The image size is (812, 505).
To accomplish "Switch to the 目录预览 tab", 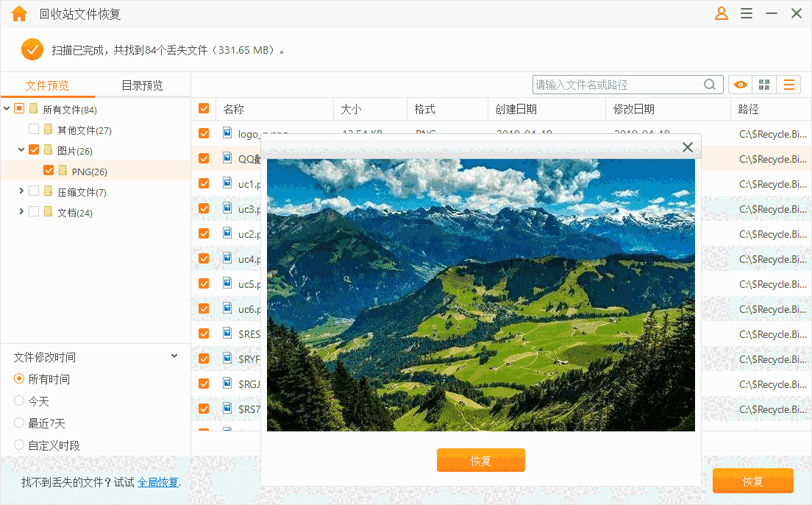I will (x=142, y=85).
